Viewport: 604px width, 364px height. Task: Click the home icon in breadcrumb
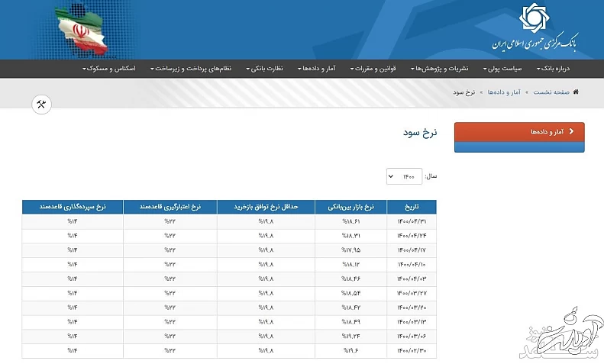[x=575, y=92]
